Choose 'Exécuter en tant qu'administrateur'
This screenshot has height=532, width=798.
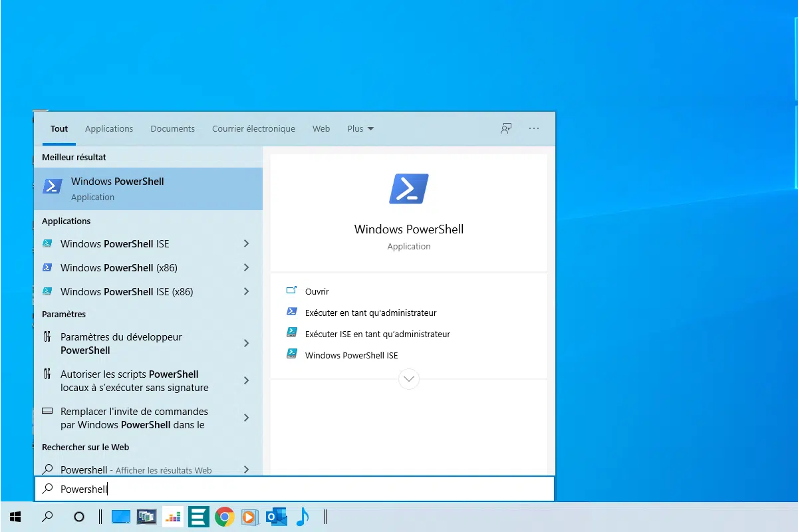[371, 313]
